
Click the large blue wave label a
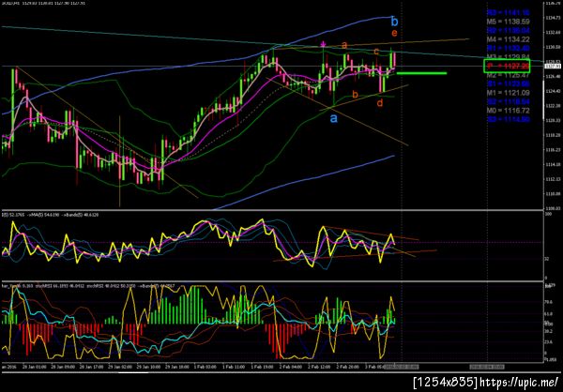[334, 118]
